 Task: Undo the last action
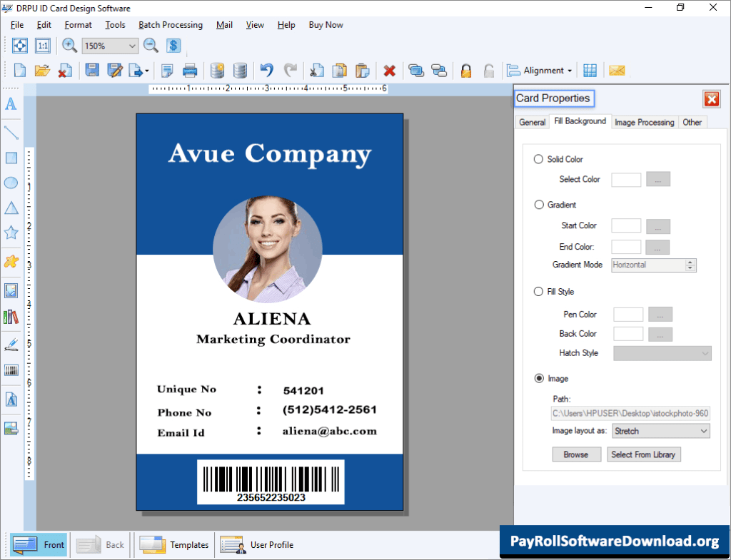click(x=266, y=70)
